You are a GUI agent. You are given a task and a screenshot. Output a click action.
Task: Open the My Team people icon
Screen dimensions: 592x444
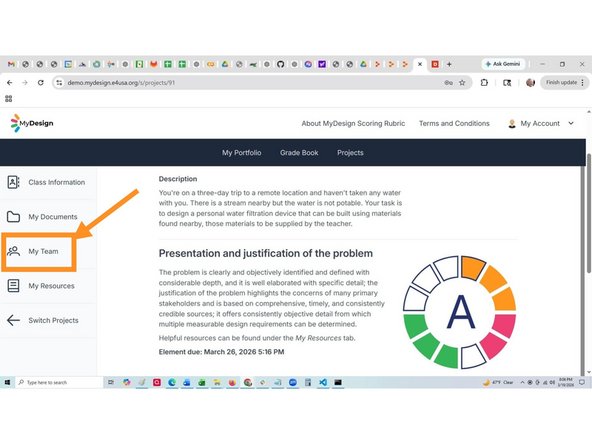[14, 251]
